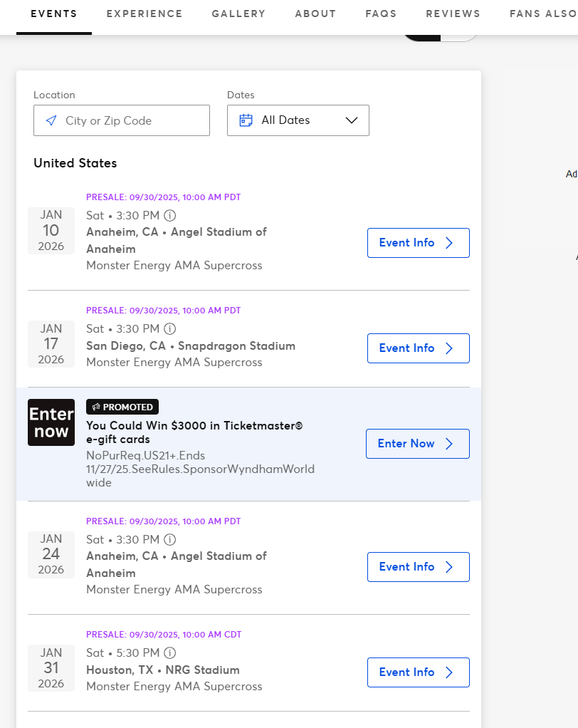Open Event Info for Houston NRG Stadium
This screenshot has height=728, width=578.
[418, 672]
